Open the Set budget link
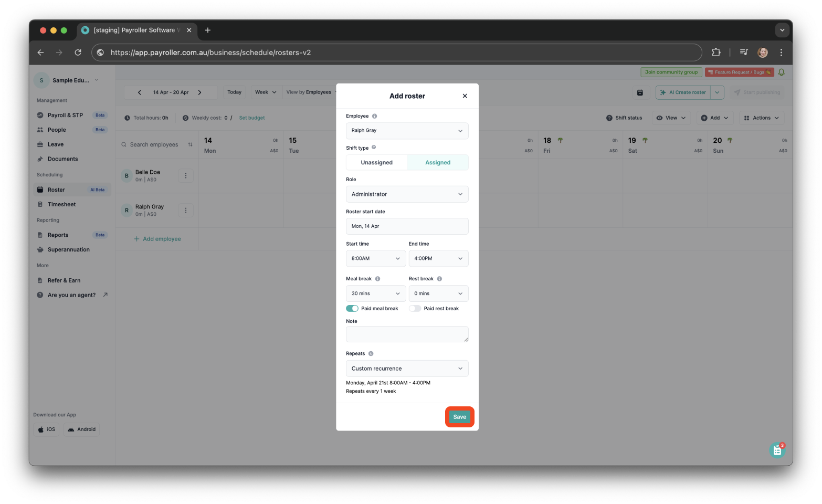Image resolution: width=822 pixels, height=504 pixels. [x=251, y=118]
